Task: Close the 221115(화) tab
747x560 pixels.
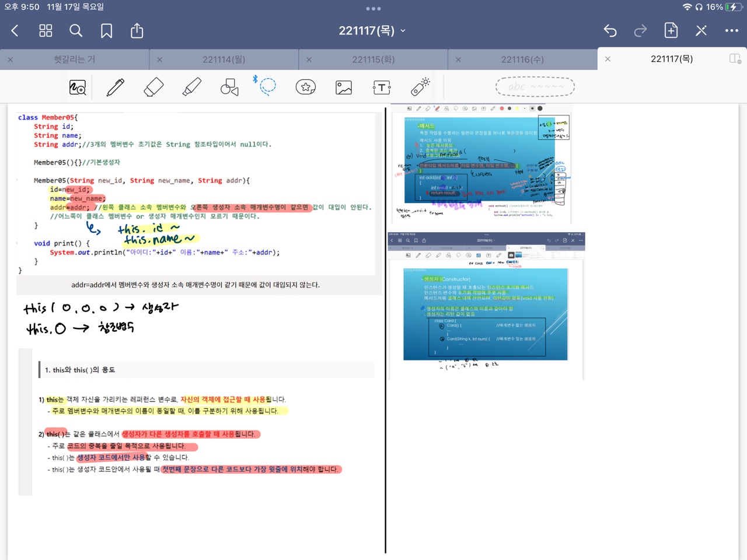Action: click(309, 60)
